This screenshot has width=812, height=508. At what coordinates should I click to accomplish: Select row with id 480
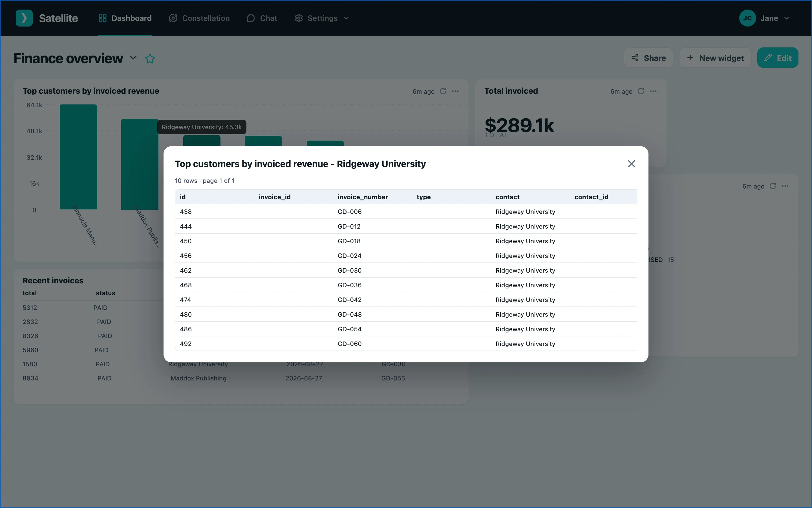pyautogui.click(x=406, y=314)
